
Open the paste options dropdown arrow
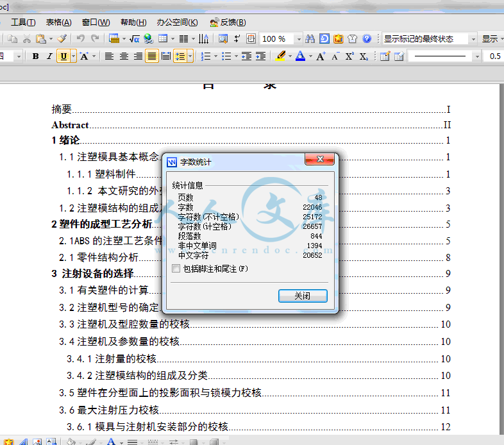51,39
